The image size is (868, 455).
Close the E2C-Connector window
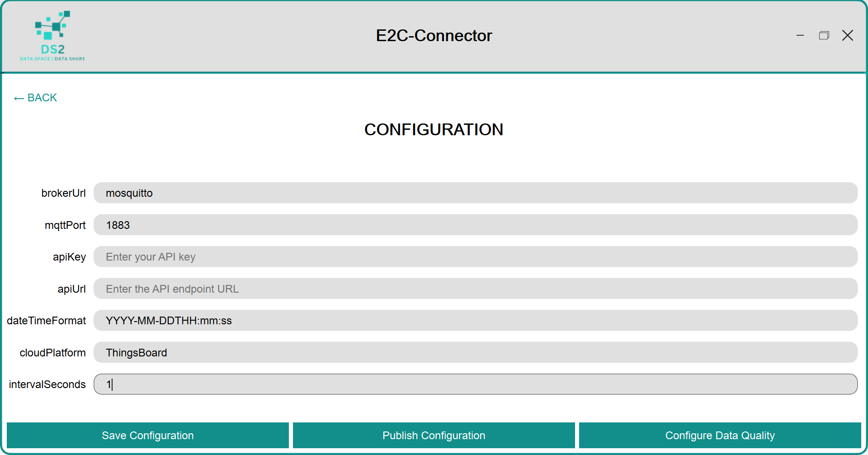(x=848, y=35)
